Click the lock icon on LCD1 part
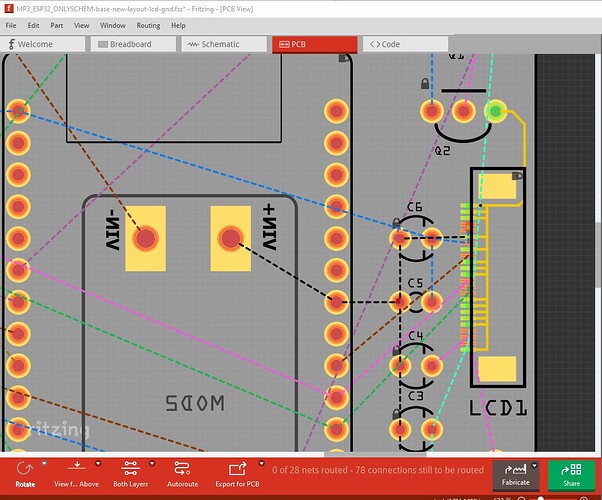Image resolution: width=602 pixels, height=500 pixels. pyautogui.click(x=518, y=175)
